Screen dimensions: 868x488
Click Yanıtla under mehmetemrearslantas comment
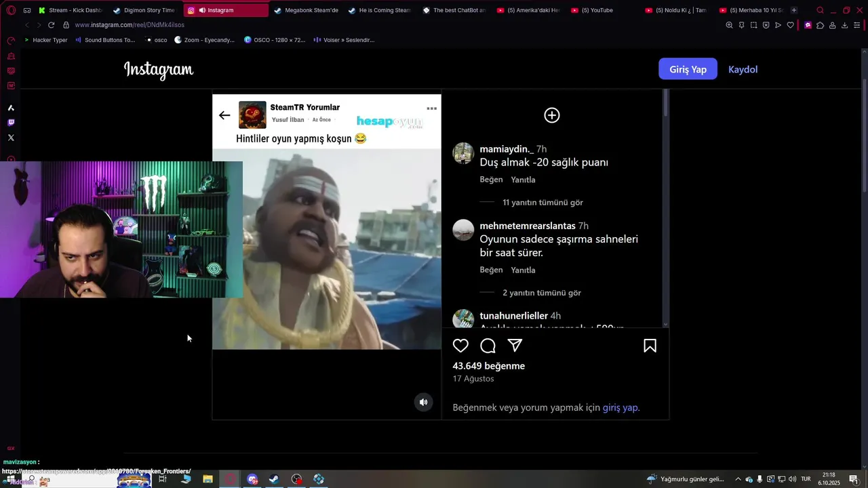523,270
